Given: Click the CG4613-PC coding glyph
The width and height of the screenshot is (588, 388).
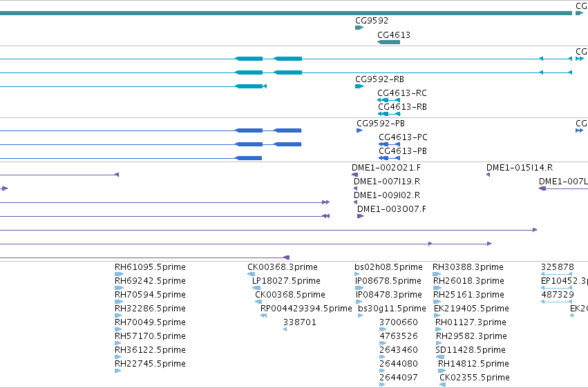Looking at the screenshot, I should [x=389, y=144].
